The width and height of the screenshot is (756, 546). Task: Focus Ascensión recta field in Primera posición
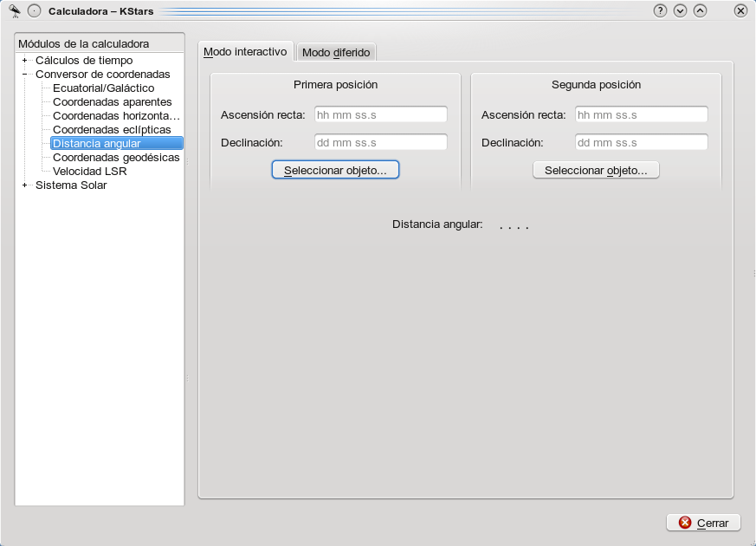click(381, 114)
